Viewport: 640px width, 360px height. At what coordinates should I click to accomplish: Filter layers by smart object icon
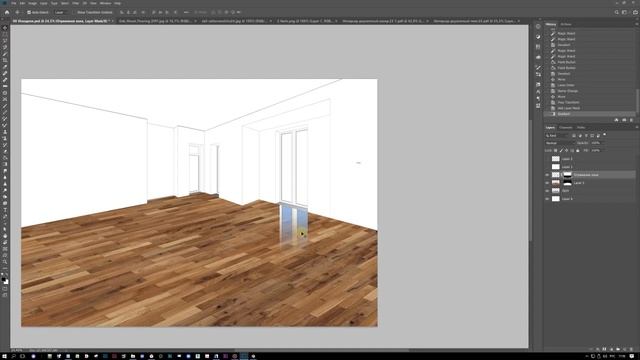(x=598, y=136)
